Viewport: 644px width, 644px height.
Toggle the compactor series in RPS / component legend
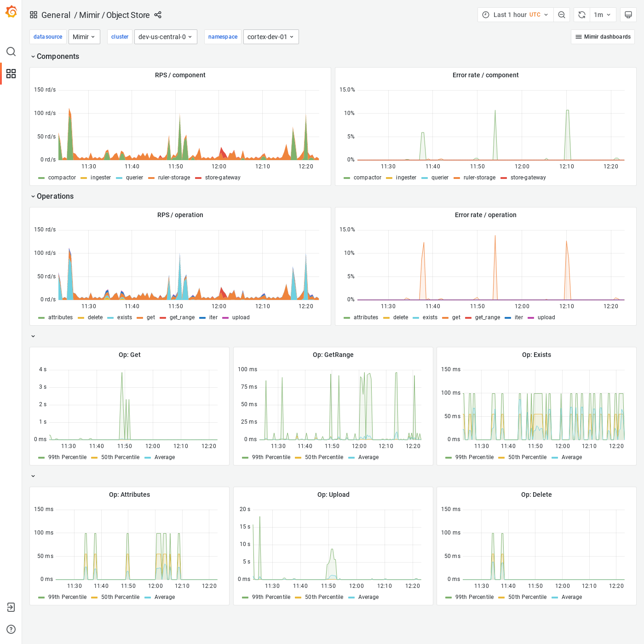pyautogui.click(x=62, y=178)
